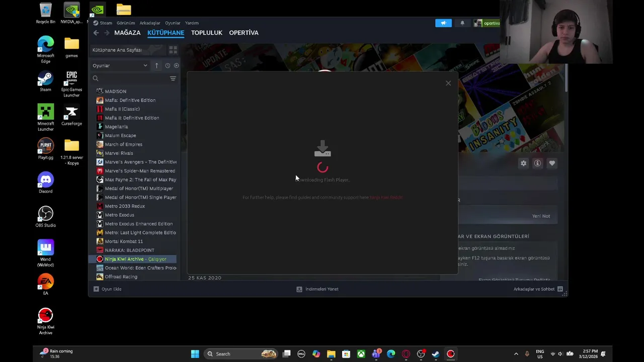Open Steam notifications bell
Image resolution: width=644 pixels, height=362 pixels.
462,23
